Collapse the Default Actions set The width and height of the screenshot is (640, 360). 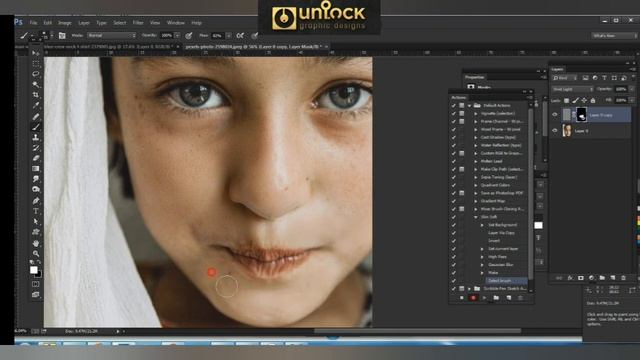(470, 105)
